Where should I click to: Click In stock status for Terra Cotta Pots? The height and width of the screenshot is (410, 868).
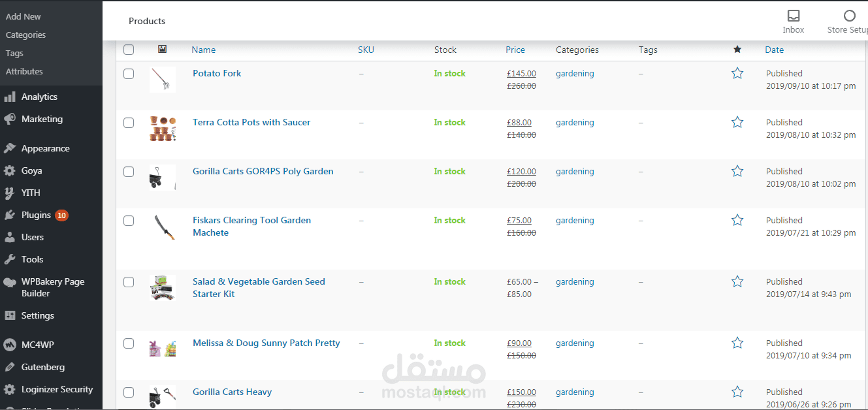449,122
